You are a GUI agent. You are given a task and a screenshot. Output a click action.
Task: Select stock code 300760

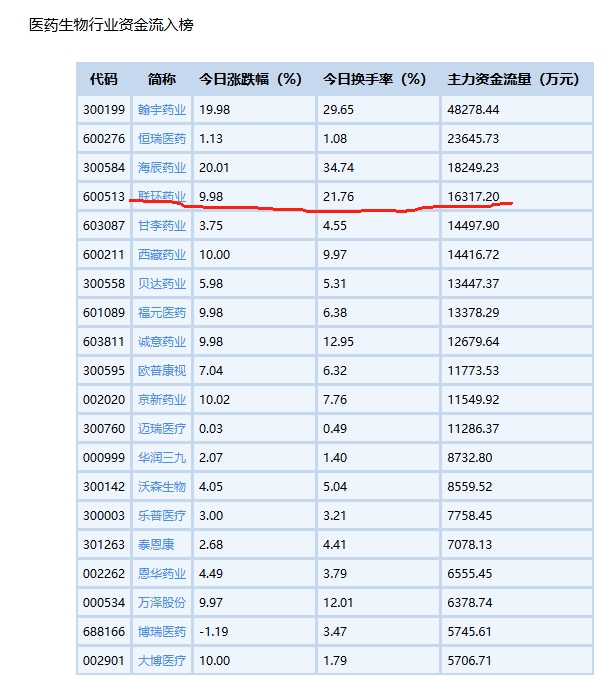pos(104,429)
